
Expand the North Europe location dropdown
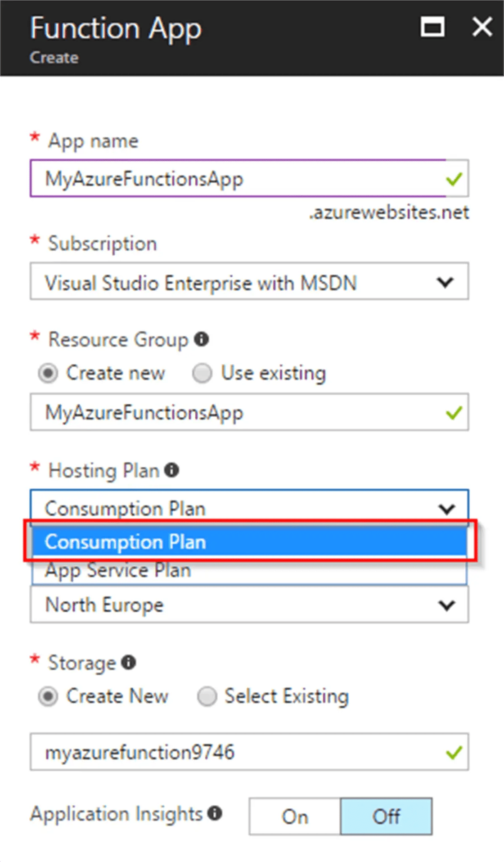pos(445,605)
